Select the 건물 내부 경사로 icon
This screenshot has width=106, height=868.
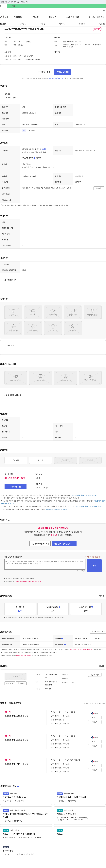point(90,378)
